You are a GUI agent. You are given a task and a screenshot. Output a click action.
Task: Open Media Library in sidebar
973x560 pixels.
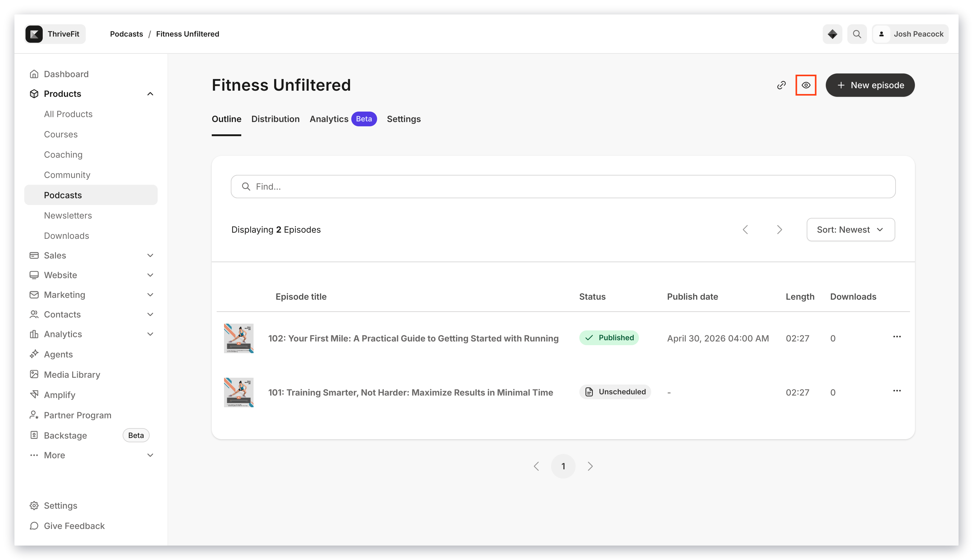(x=72, y=375)
